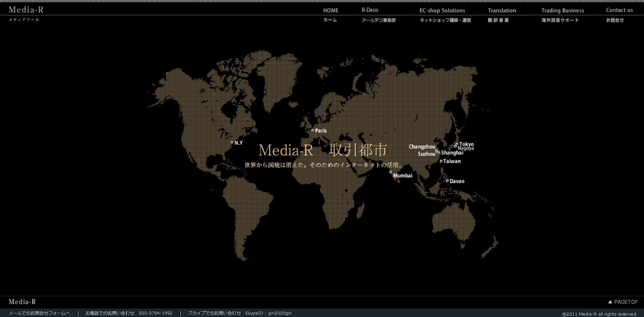Select the Suzhou map label
Screen dimensions: 644x317
[x=426, y=154]
